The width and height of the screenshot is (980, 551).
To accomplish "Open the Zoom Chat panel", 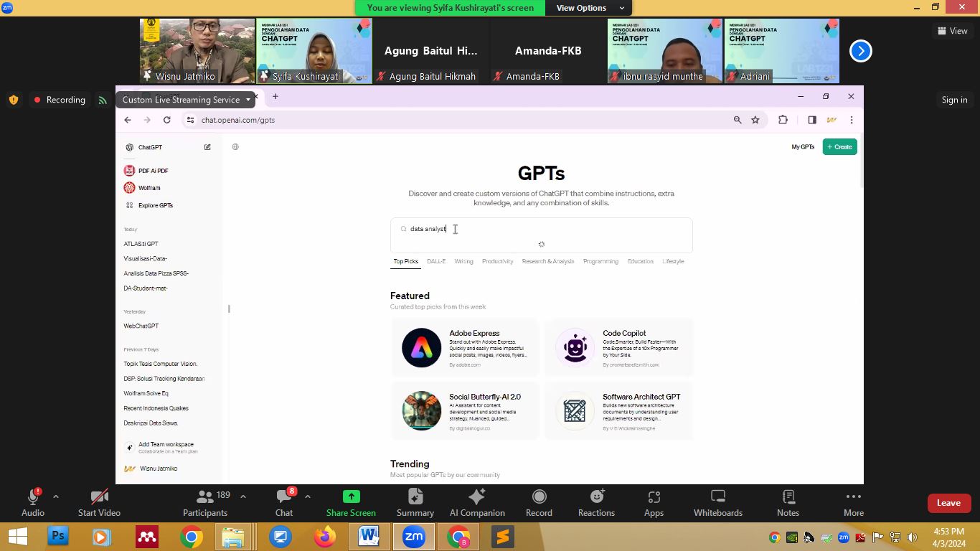I will tap(284, 501).
